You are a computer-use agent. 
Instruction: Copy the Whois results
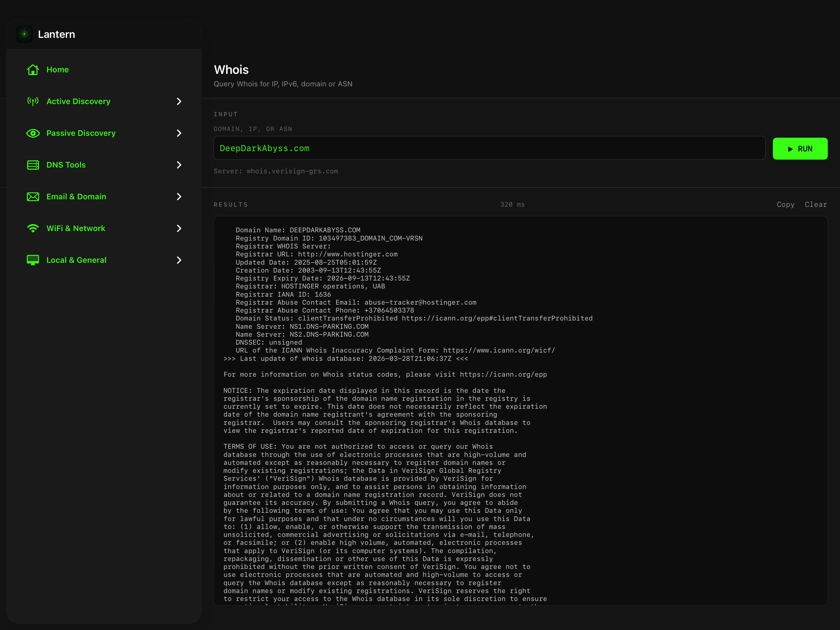pos(785,204)
